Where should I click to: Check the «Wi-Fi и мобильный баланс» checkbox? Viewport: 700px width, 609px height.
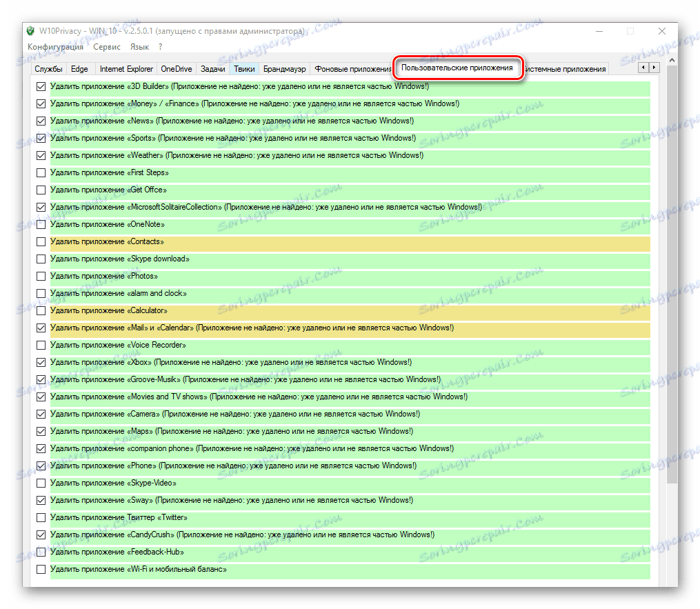[x=41, y=570]
